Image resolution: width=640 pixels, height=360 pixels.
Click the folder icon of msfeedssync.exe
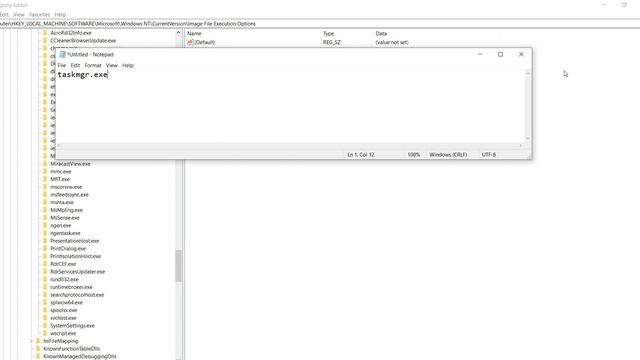click(45, 195)
